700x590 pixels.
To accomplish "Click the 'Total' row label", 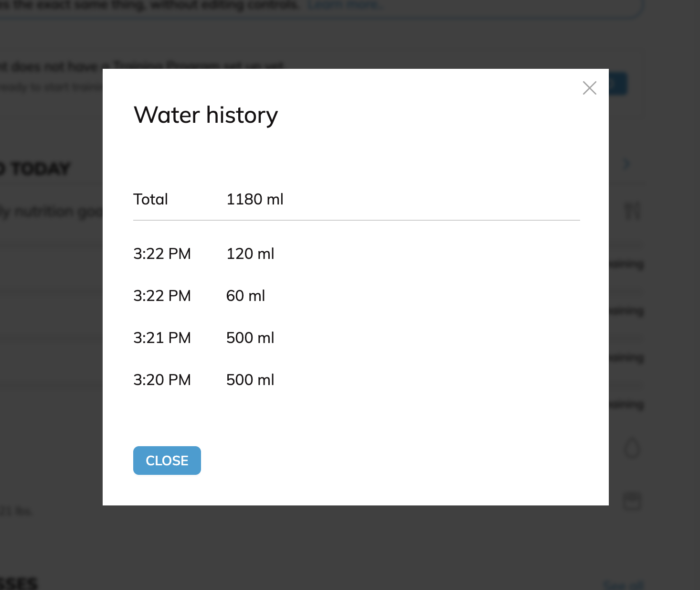I will tap(150, 199).
